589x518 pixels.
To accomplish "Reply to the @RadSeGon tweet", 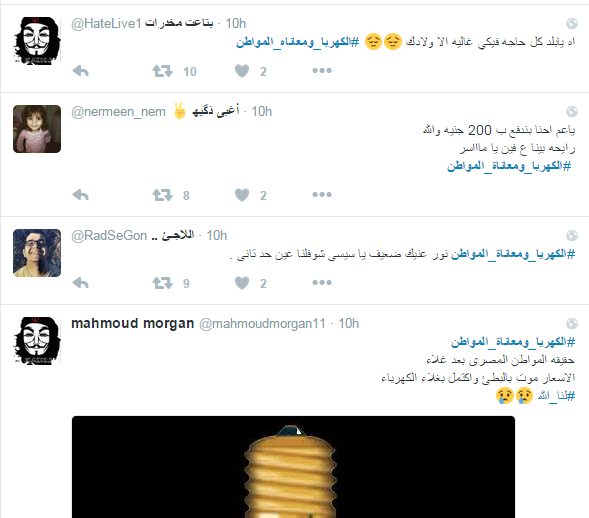I will pyautogui.click(x=80, y=282).
